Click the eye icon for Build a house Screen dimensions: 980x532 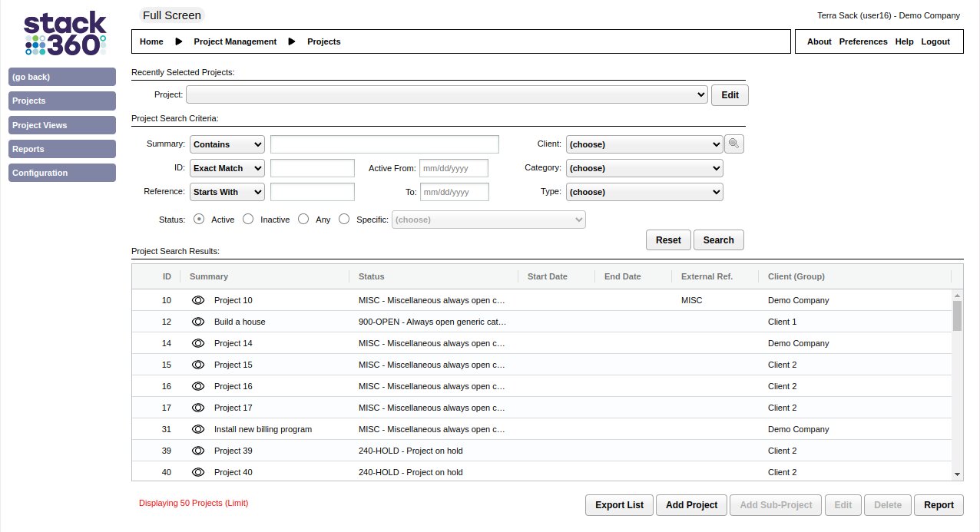point(198,322)
